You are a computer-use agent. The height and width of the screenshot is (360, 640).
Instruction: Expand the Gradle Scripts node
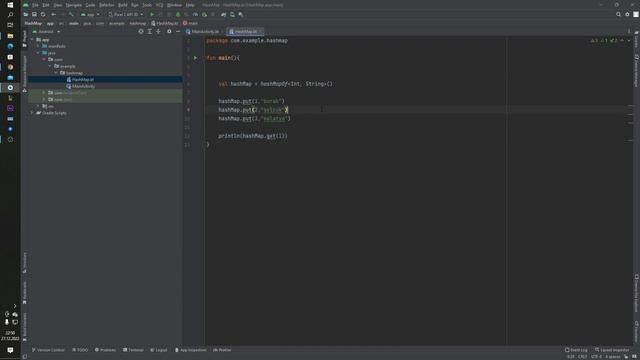point(32,113)
